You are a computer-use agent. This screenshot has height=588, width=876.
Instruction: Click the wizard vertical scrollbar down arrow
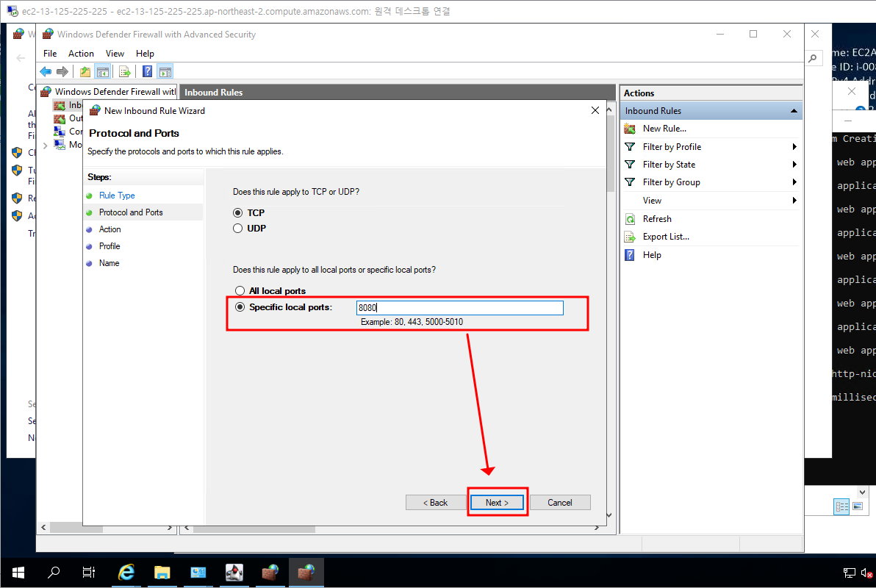click(609, 514)
